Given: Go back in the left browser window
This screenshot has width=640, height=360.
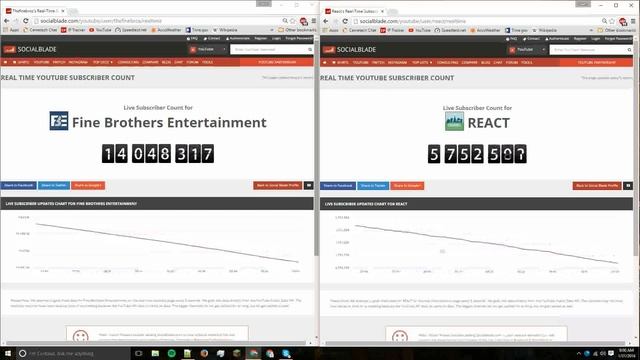Looking at the screenshot, I should [x=7, y=20].
